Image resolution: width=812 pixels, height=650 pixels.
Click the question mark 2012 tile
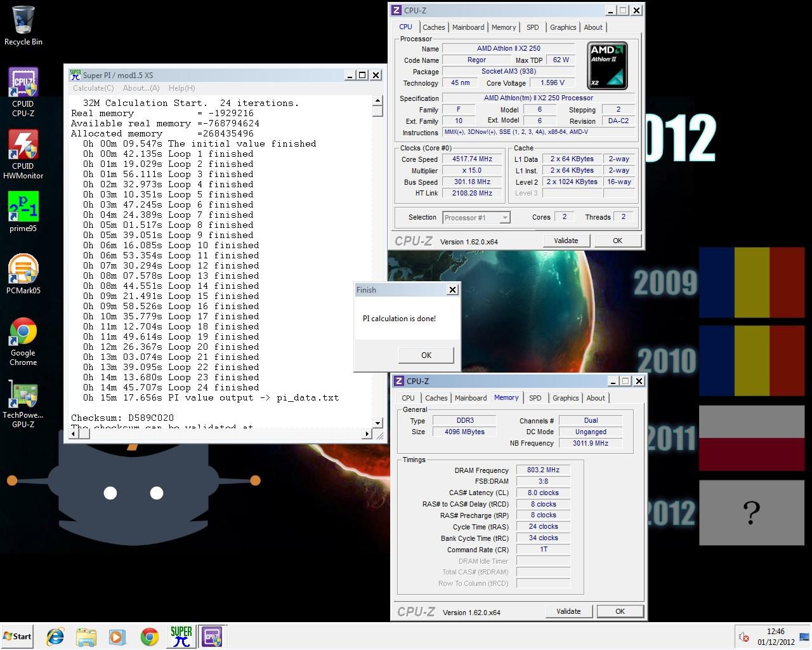point(752,513)
